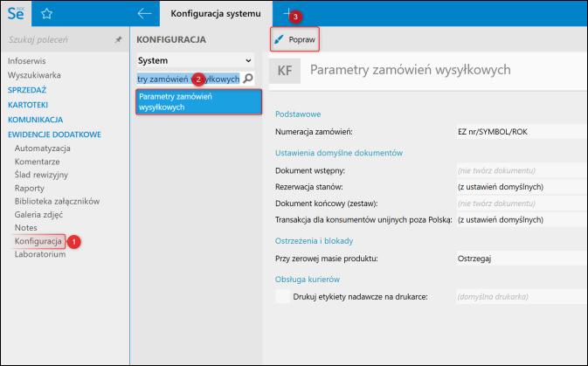Expand the SPRZEDAŻ menu section
The height and width of the screenshot is (366, 588).
[x=27, y=90]
